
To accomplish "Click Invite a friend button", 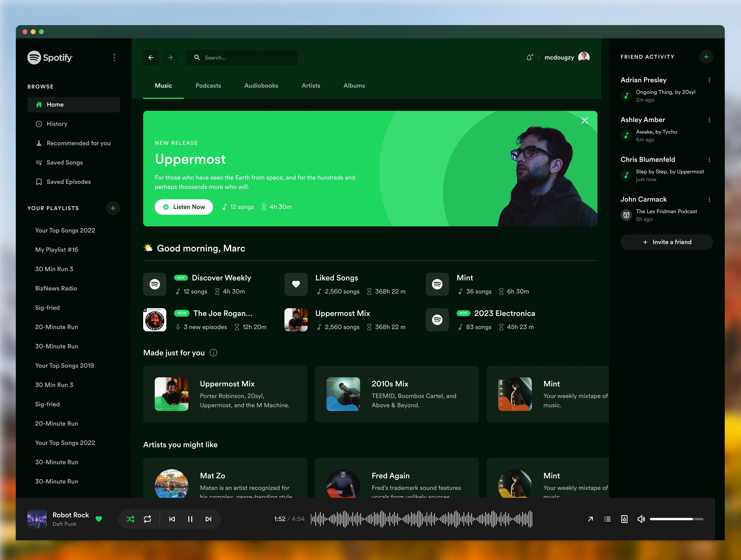I will pos(666,242).
